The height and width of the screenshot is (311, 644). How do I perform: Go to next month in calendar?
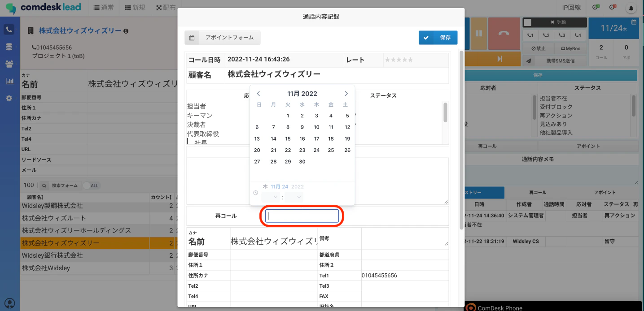[346, 94]
